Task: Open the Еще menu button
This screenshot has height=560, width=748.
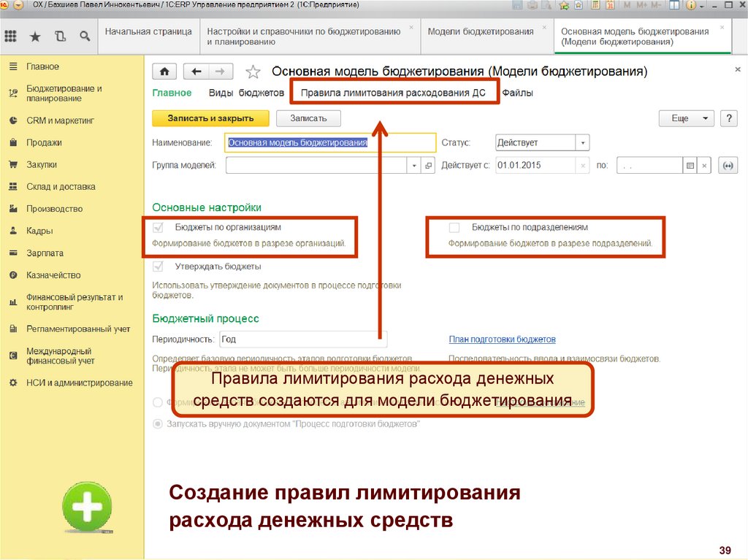Action: [686, 118]
